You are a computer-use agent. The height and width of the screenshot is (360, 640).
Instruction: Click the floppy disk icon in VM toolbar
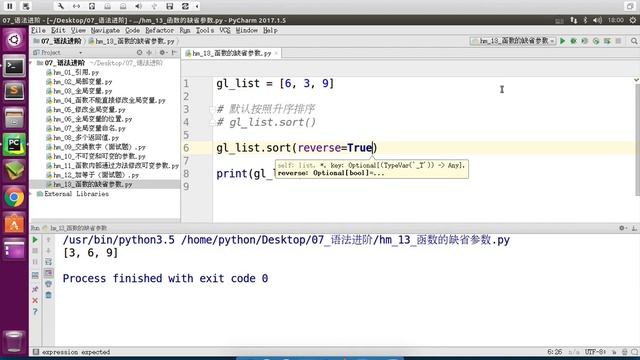pyautogui.click(x=170, y=6)
